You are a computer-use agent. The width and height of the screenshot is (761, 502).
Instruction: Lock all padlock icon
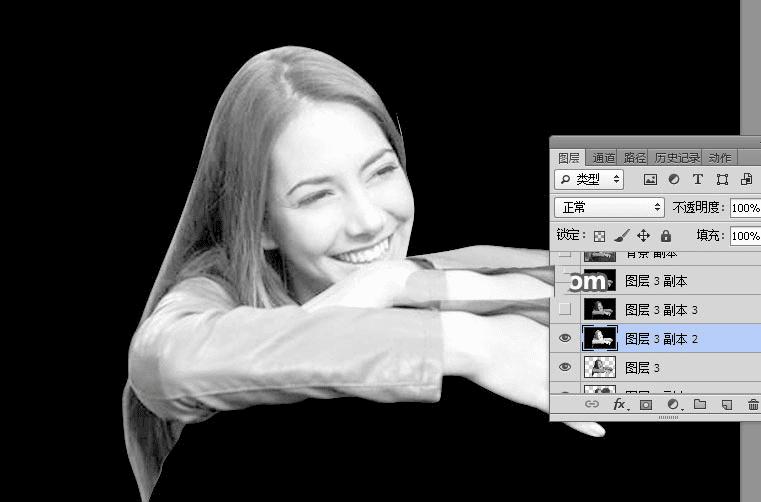tap(666, 236)
